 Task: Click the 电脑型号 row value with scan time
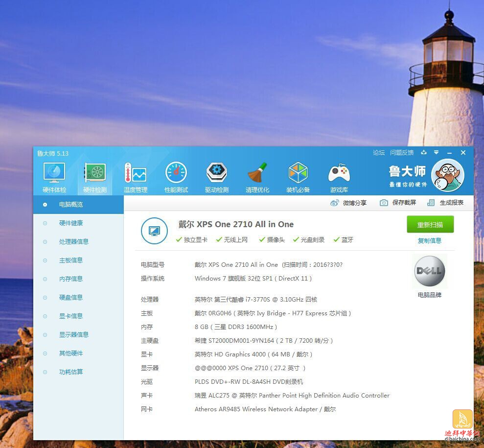coord(269,264)
